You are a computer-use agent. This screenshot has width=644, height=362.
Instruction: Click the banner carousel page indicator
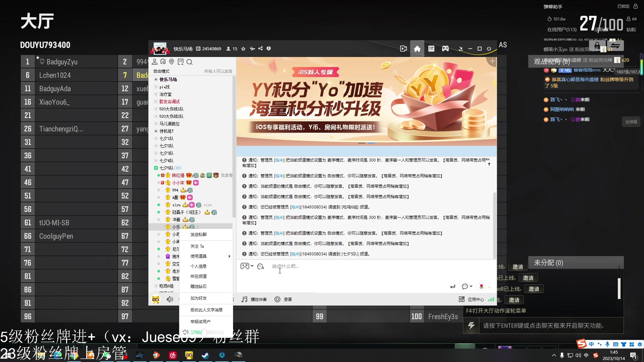(x=367, y=143)
